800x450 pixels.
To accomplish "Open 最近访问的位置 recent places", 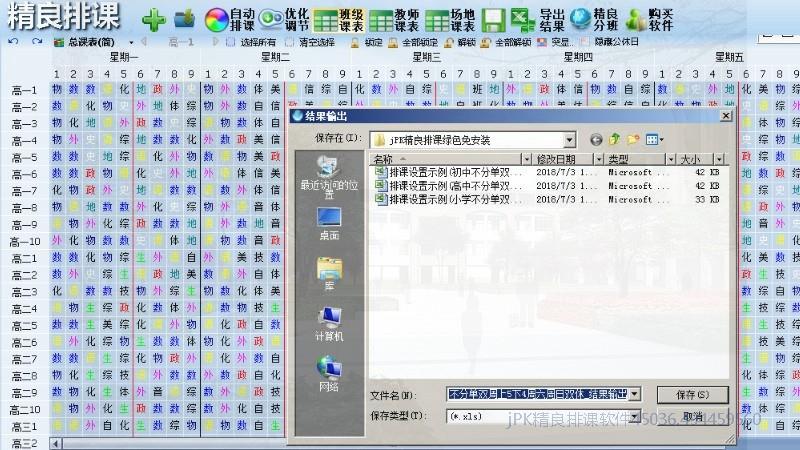I will click(x=329, y=177).
